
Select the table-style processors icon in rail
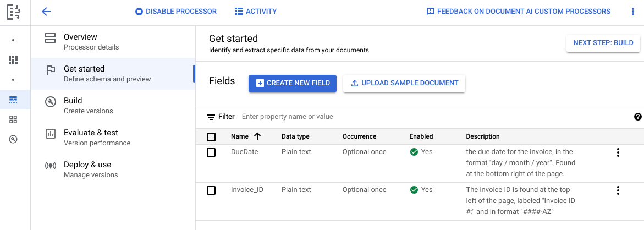pyautogui.click(x=13, y=100)
